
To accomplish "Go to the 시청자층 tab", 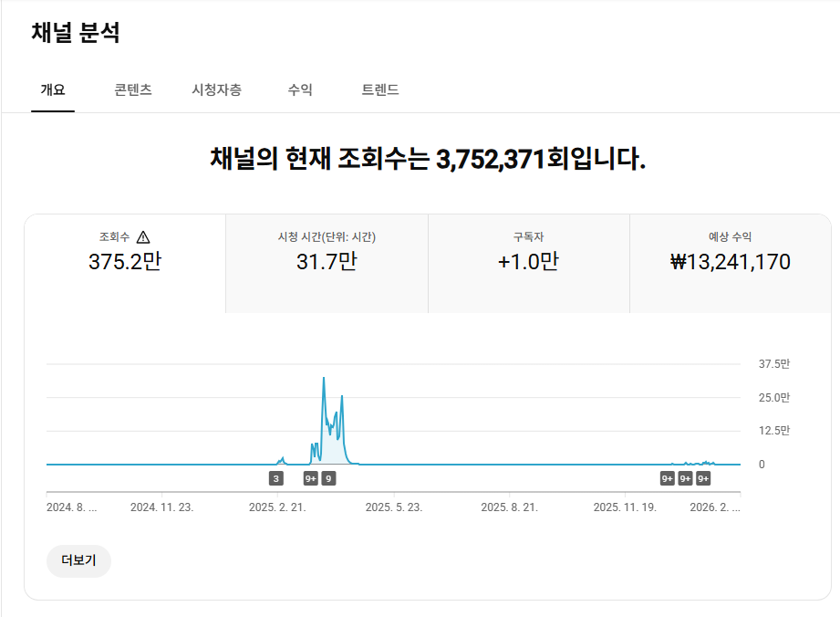I will pyautogui.click(x=216, y=89).
